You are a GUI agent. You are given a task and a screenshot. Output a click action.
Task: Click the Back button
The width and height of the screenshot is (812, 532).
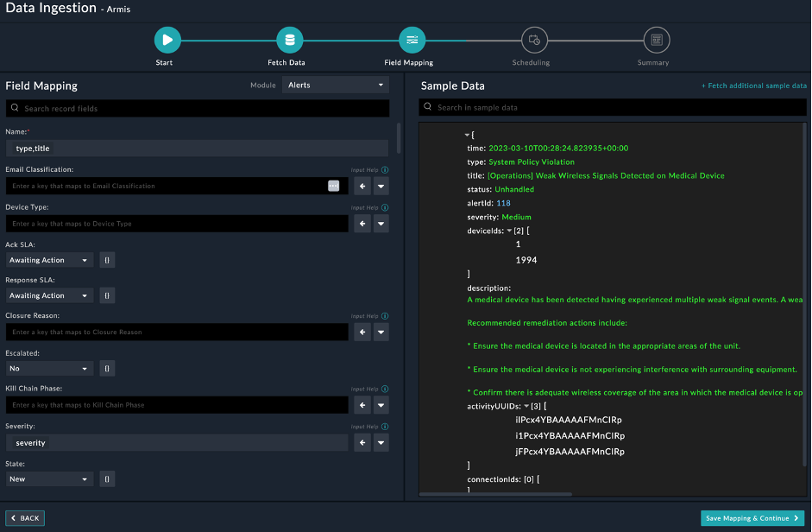click(x=25, y=518)
